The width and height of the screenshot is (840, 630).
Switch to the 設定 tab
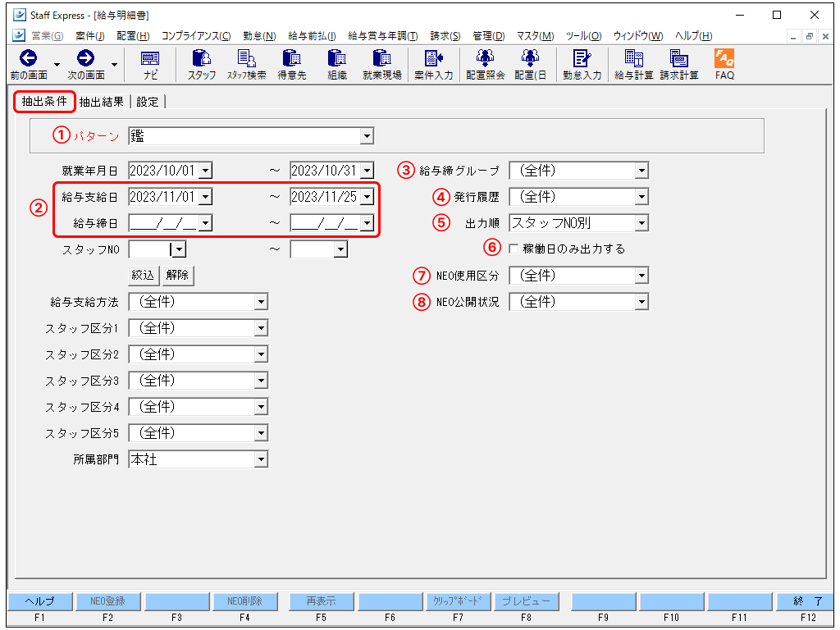coord(148,102)
